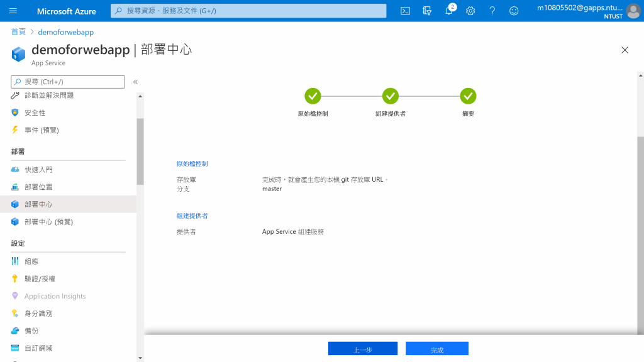Click the 上一步 button
The width and height of the screenshot is (644, 362).
coord(363,348)
